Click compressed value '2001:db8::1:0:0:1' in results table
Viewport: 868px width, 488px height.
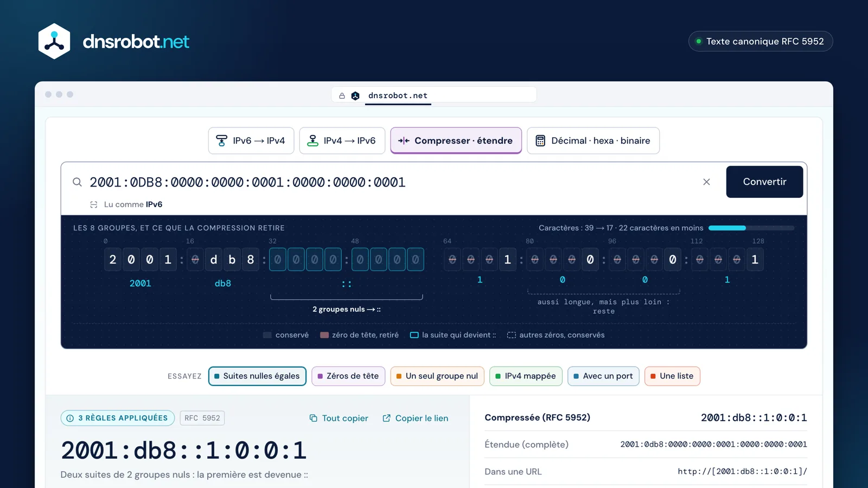pos(754,418)
